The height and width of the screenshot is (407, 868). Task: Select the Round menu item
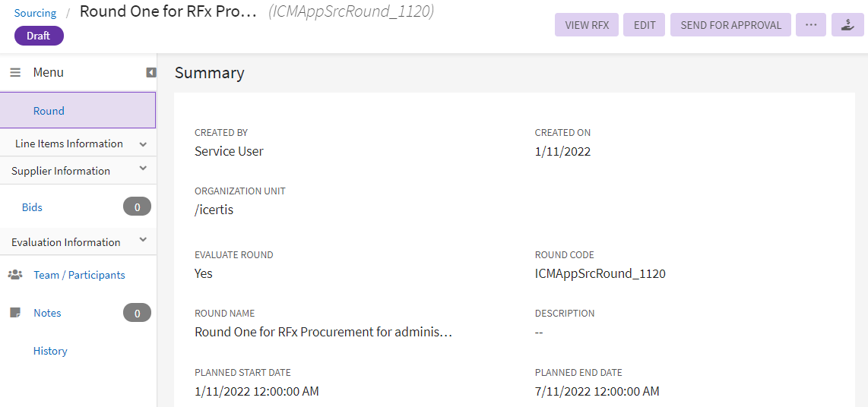49,111
